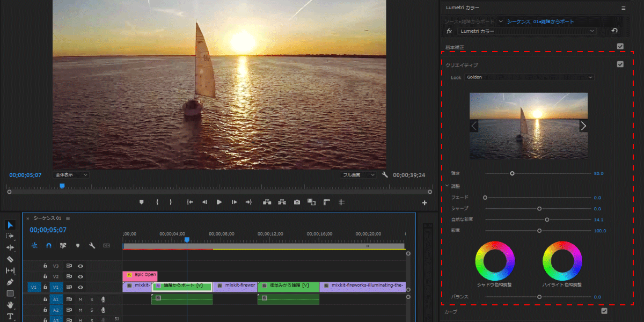644x322 pixels.
Task: Click the Mark Out button
Action: pos(171,202)
